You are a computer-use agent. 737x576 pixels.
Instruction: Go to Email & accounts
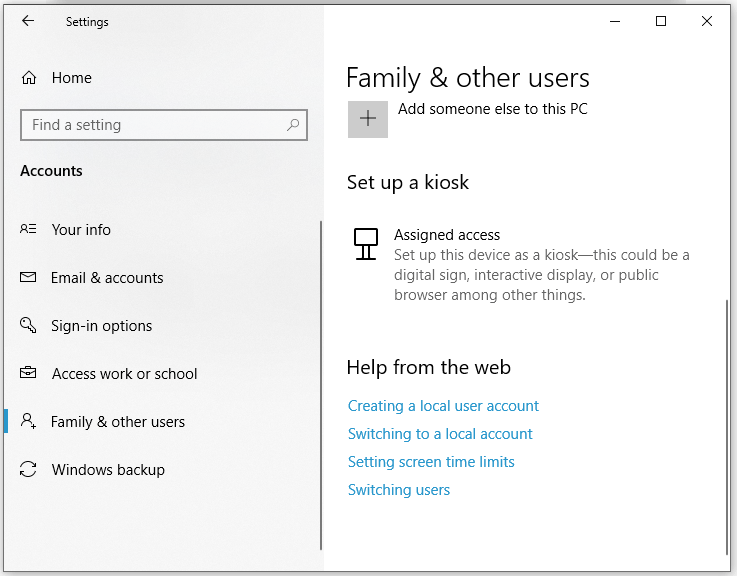(x=107, y=277)
